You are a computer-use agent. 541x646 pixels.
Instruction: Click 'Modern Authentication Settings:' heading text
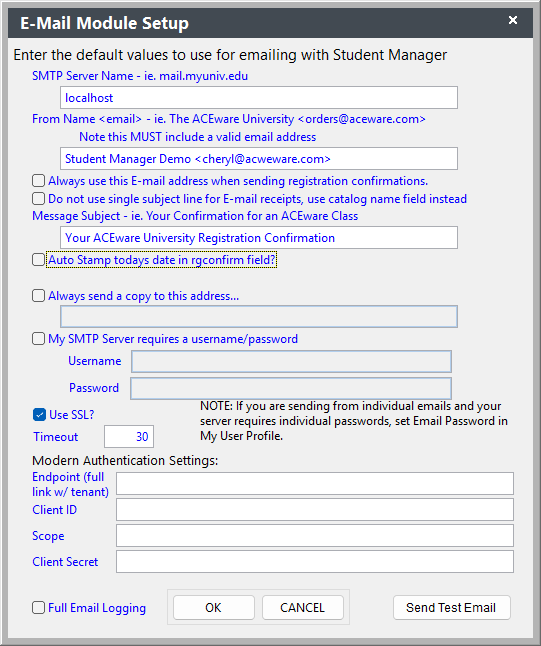(x=125, y=460)
